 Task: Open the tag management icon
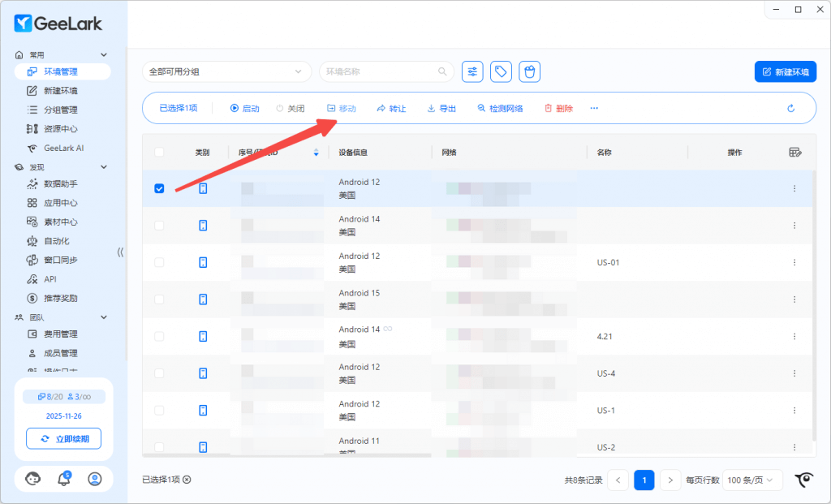coord(502,71)
